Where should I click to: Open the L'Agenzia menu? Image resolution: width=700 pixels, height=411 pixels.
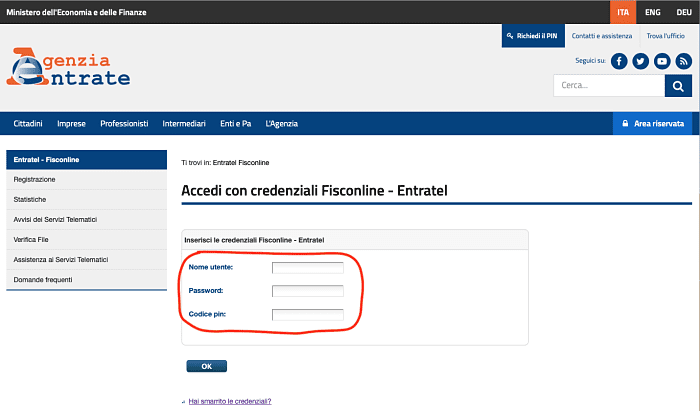282,124
